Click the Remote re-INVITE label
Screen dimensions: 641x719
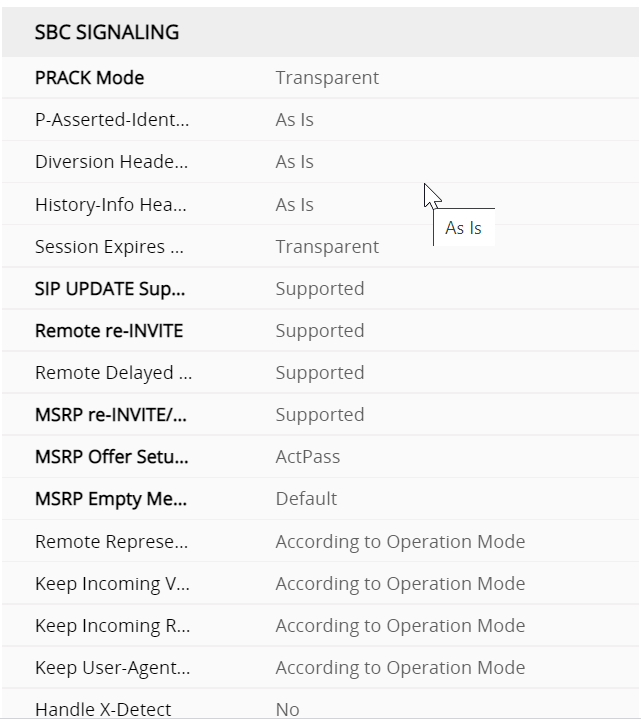[x=109, y=331]
